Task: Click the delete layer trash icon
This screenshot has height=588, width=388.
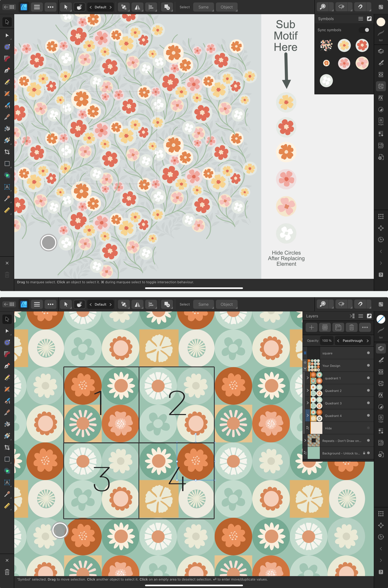Action: 351,327
